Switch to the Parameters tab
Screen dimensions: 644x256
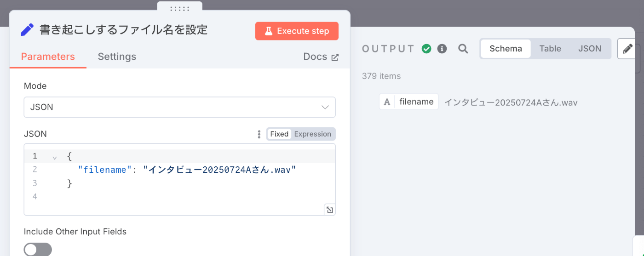click(48, 57)
